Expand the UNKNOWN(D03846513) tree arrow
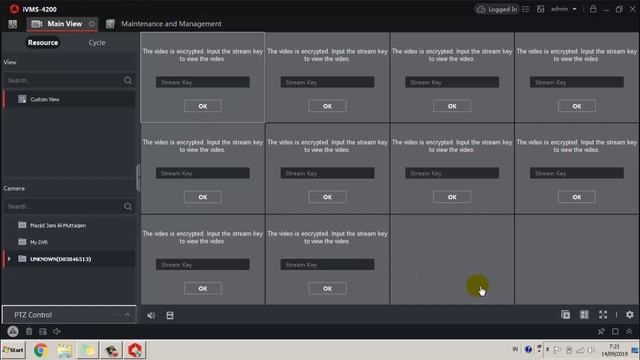The image size is (640, 360). point(9,259)
